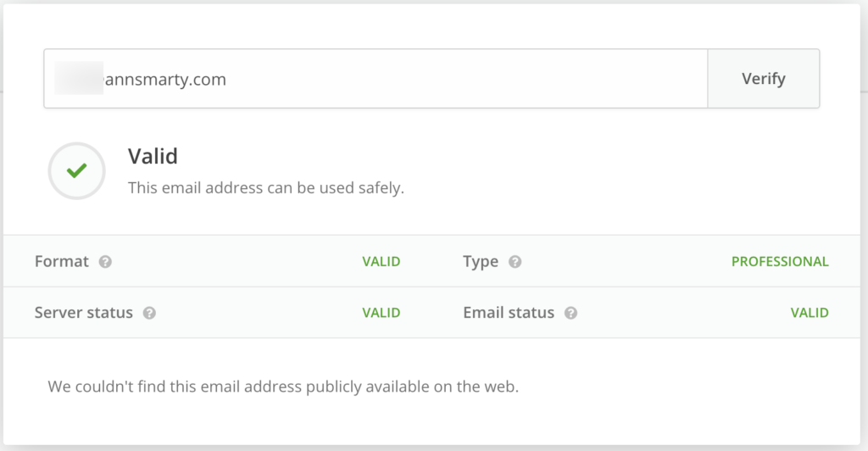Viewport: 868px width, 451px height.
Task: Click the Server status label
Action: point(83,313)
